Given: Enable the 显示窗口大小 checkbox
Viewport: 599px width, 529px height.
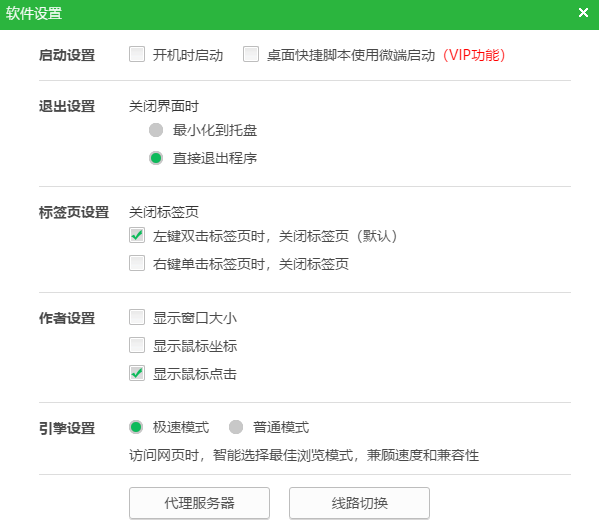Looking at the screenshot, I should [137, 317].
